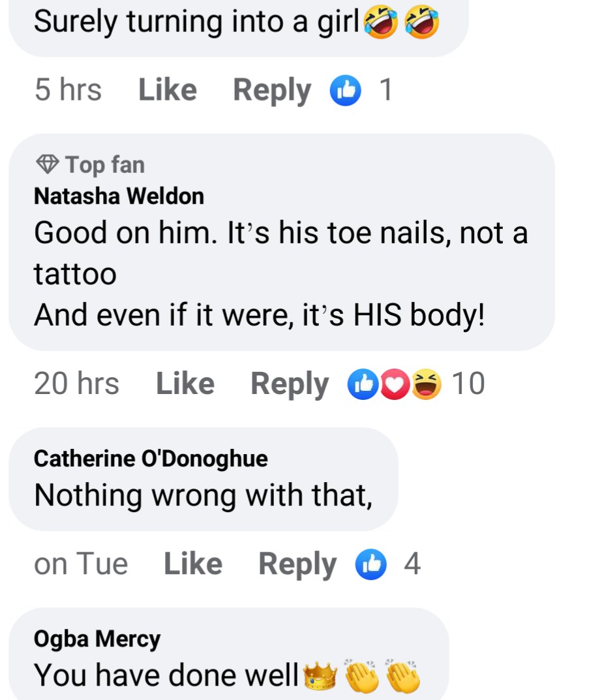Viewport: 604px width, 700px height.
Task: View the 10 reactions count on Natasha's comment
Action: (468, 384)
